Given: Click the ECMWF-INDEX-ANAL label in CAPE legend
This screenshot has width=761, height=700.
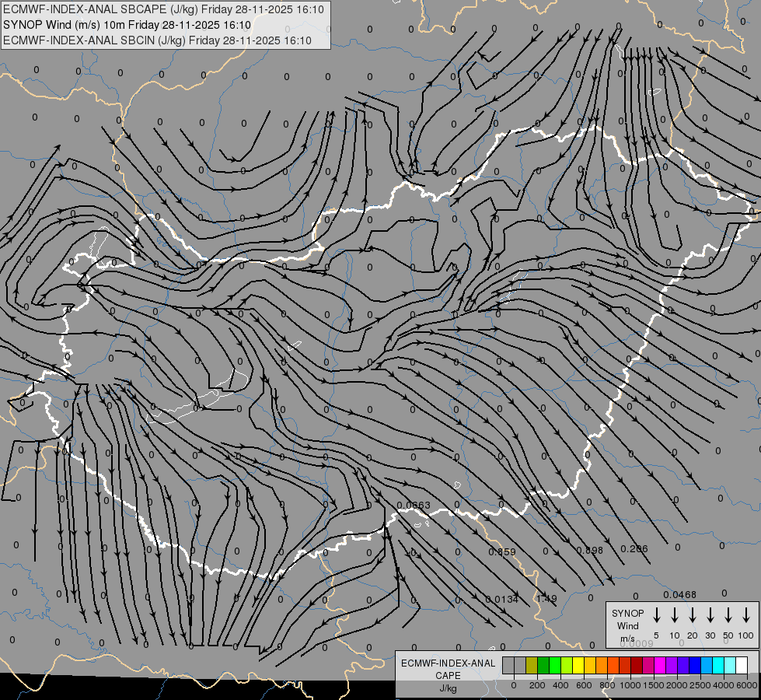Looking at the screenshot, I should (448, 663).
